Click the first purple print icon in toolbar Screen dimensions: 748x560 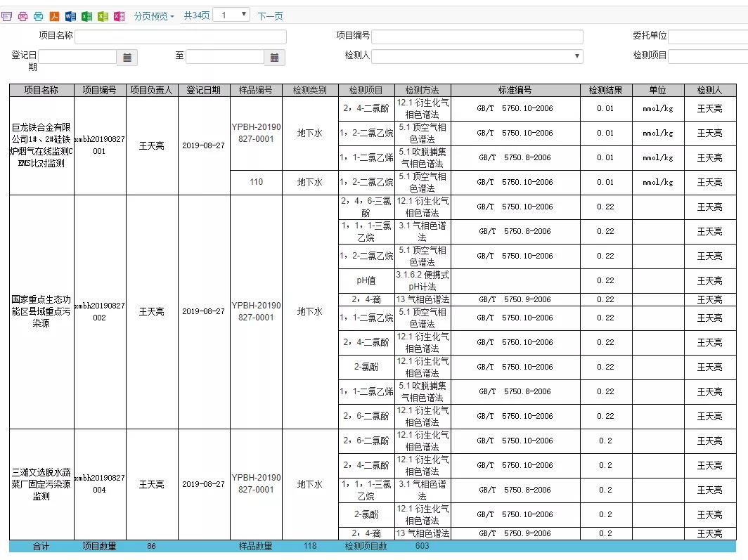(x=7, y=16)
